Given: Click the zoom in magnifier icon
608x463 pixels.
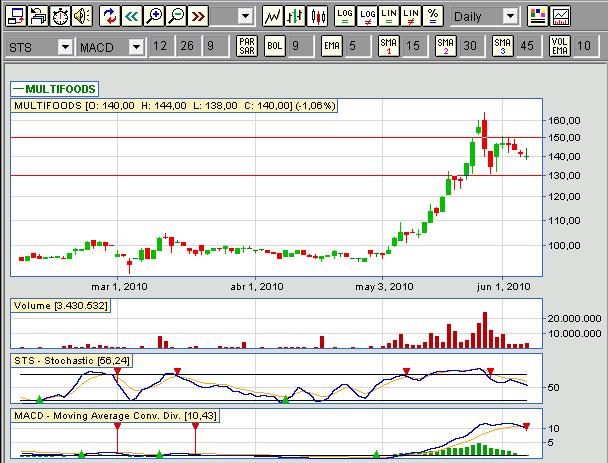Looking at the screenshot, I should [153, 16].
